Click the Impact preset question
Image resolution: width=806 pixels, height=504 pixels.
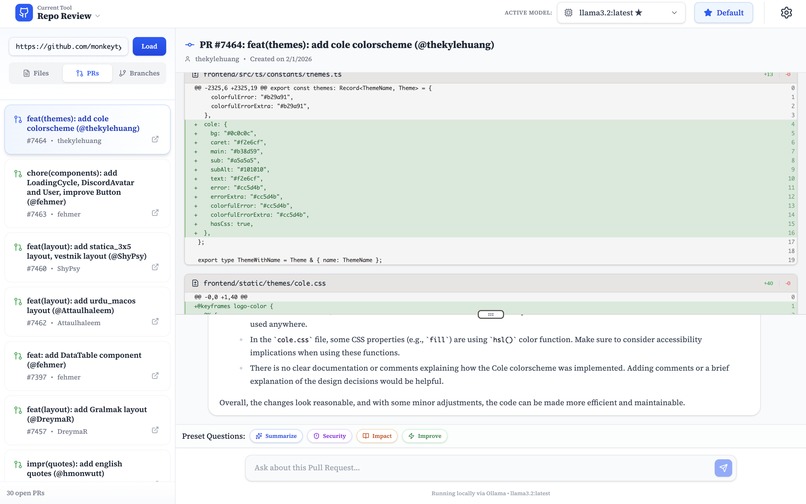377,436
